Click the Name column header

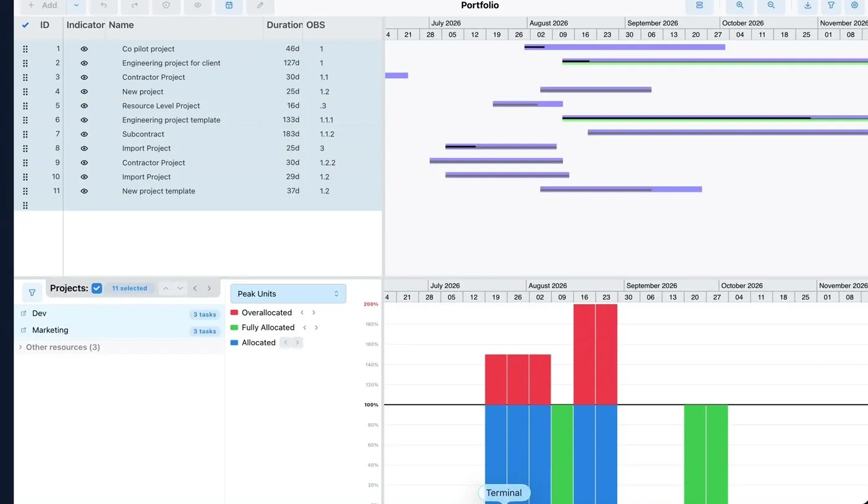pyautogui.click(x=121, y=26)
